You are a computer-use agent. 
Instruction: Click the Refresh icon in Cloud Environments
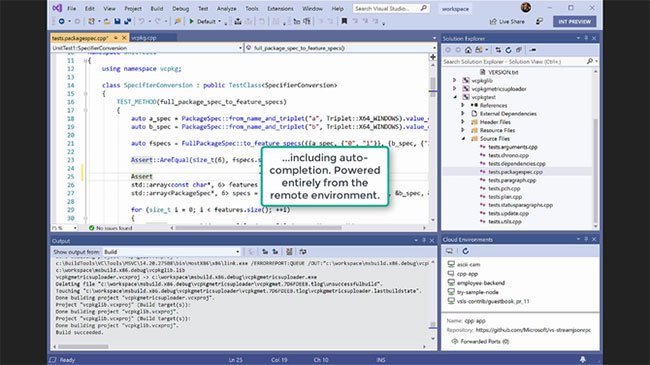(465, 251)
